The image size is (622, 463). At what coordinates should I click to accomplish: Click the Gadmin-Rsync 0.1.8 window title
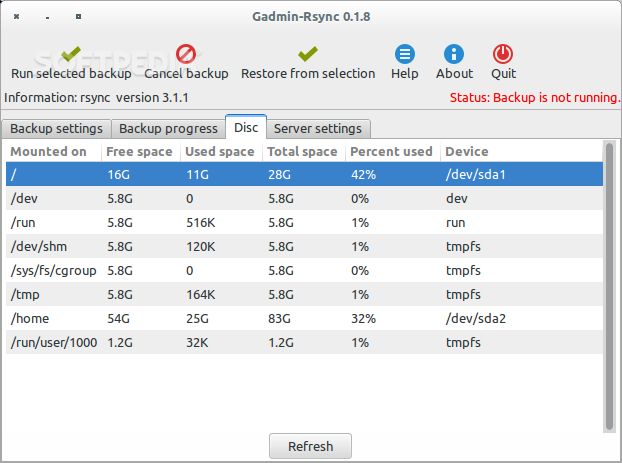(x=311, y=17)
